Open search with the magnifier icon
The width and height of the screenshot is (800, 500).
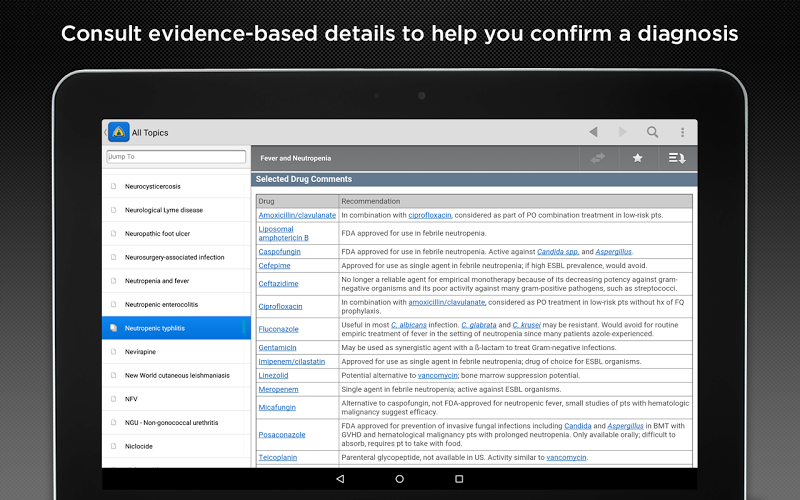click(652, 132)
